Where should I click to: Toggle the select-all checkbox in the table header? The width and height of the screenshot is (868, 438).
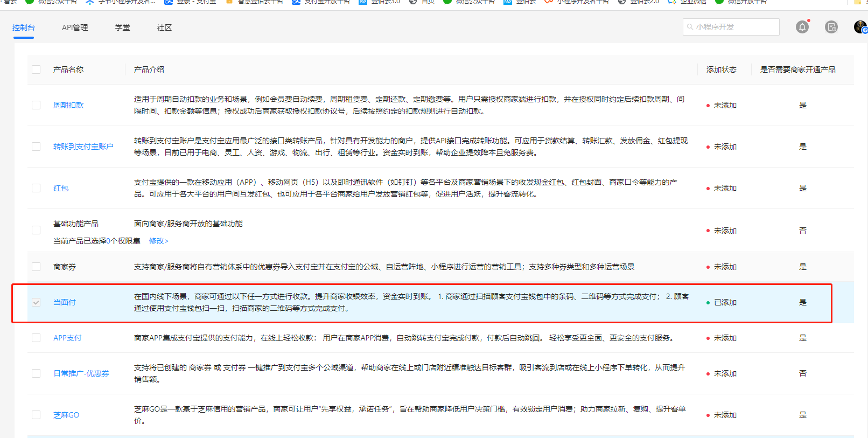(x=36, y=69)
